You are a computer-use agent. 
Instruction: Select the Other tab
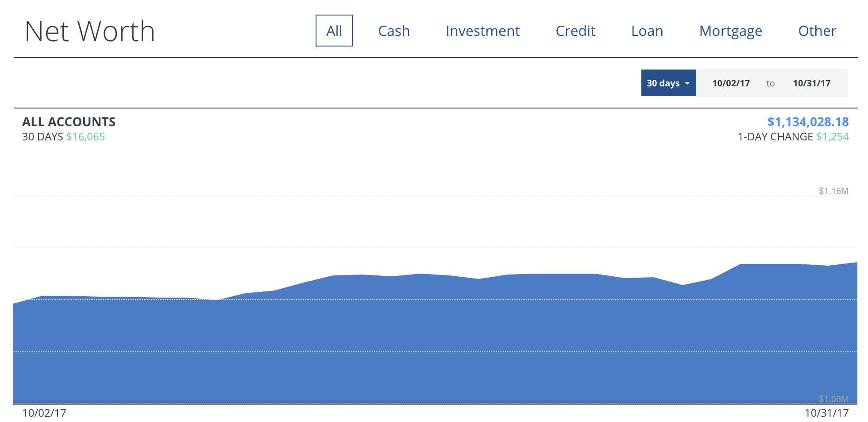817,31
